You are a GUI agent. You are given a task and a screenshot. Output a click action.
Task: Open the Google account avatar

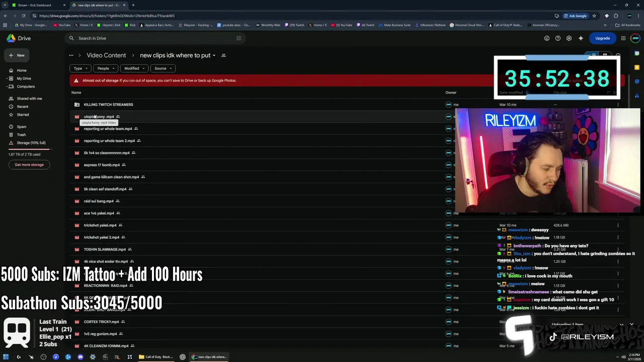[x=635, y=38]
